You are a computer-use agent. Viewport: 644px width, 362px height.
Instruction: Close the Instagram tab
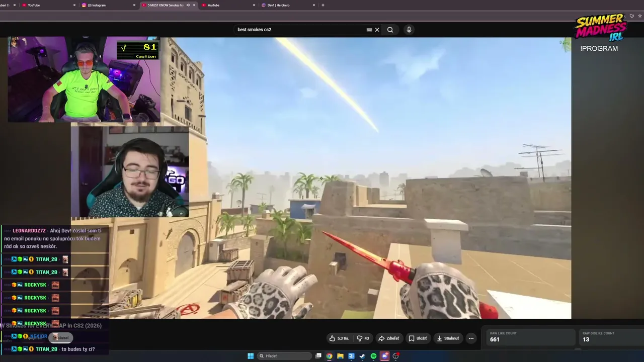click(x=134, y=5)
